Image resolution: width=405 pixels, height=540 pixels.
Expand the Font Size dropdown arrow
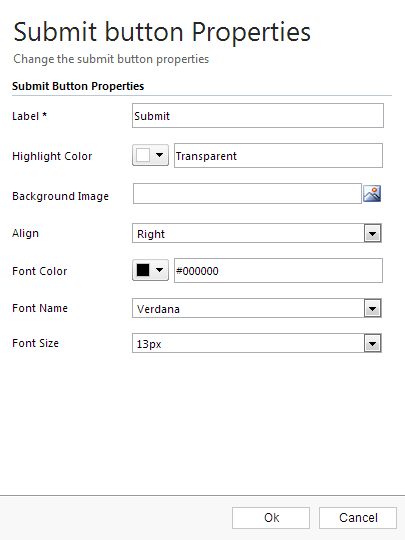coord(372,343)
